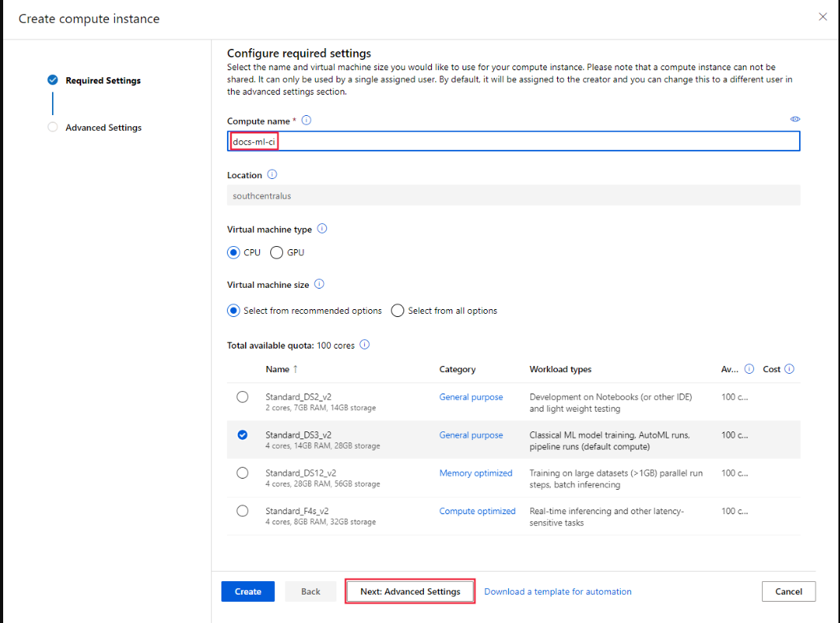The height and width of the screenshot is (623, 840).
Task: Select Standard_DS3_v2 radio button
Action: tap(243, 435)
